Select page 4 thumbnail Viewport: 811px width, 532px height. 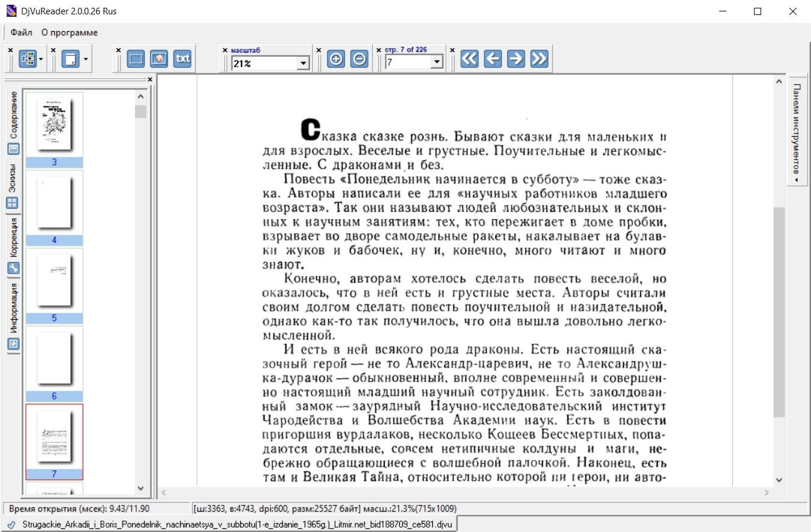(54, 208)
